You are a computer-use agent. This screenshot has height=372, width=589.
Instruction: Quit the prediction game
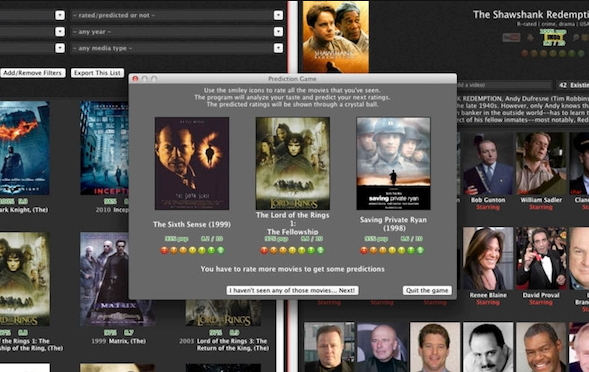click(427, 290)
